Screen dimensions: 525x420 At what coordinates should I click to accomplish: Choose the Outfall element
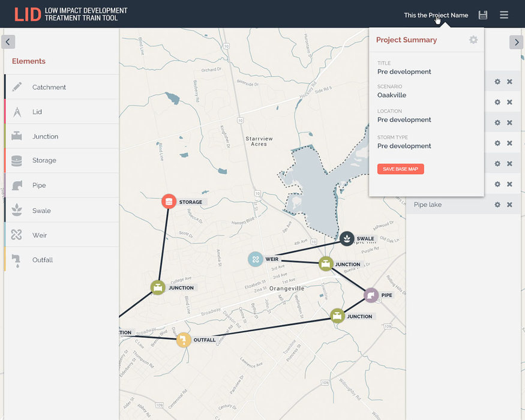pyautogui.click(x=43, y=260)
